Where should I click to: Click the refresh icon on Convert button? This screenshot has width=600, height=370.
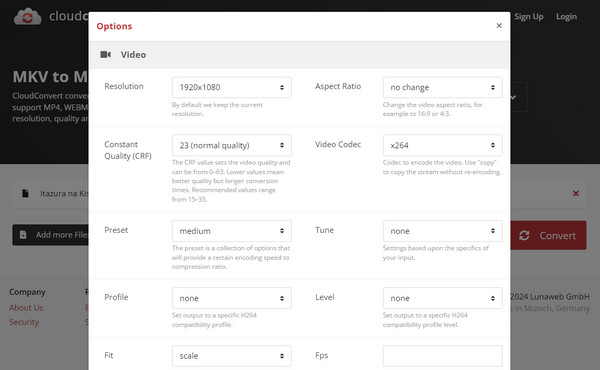(x=524, y=236)
